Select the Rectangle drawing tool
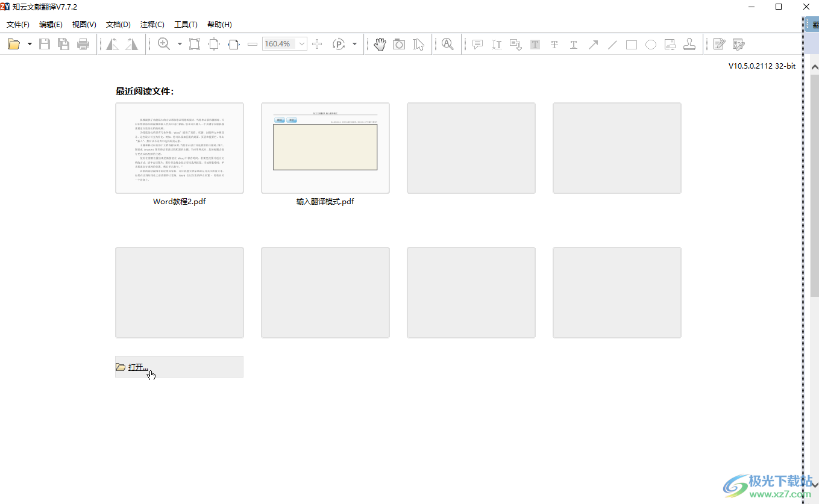Viewport: 819px width, 504px height. [632, 45]
